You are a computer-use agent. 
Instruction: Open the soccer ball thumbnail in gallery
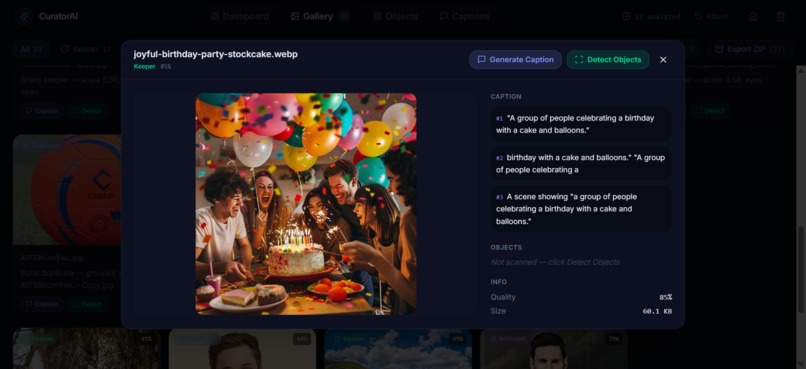67,190
